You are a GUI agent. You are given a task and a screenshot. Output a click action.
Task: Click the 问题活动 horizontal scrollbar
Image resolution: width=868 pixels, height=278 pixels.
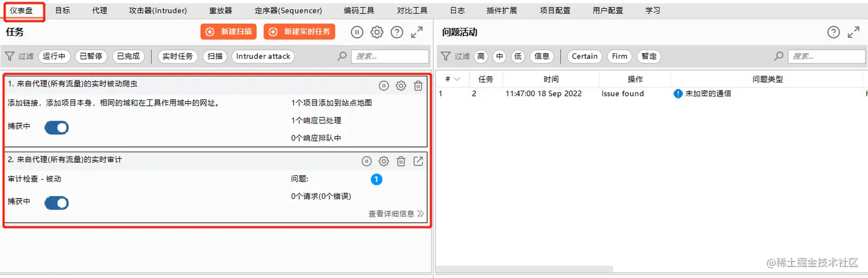point(524,269)
